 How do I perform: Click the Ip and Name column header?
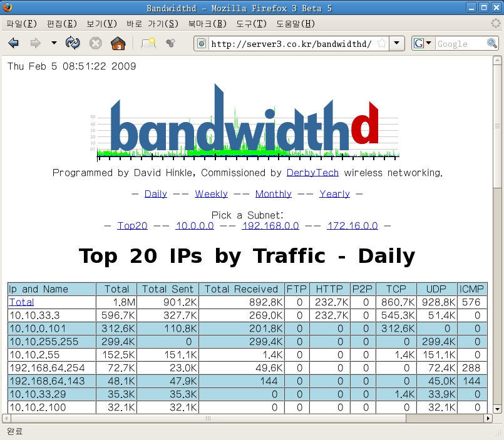click(52, 289)
